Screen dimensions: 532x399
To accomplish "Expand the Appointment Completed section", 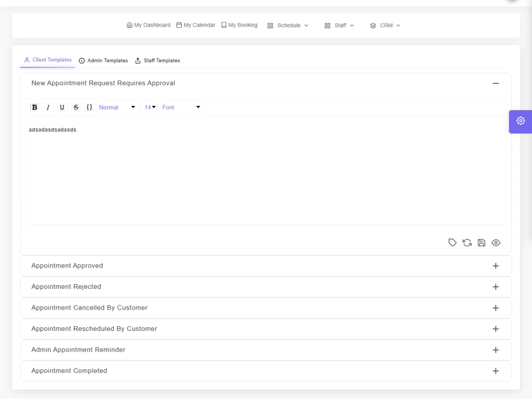I will [496, 371].
